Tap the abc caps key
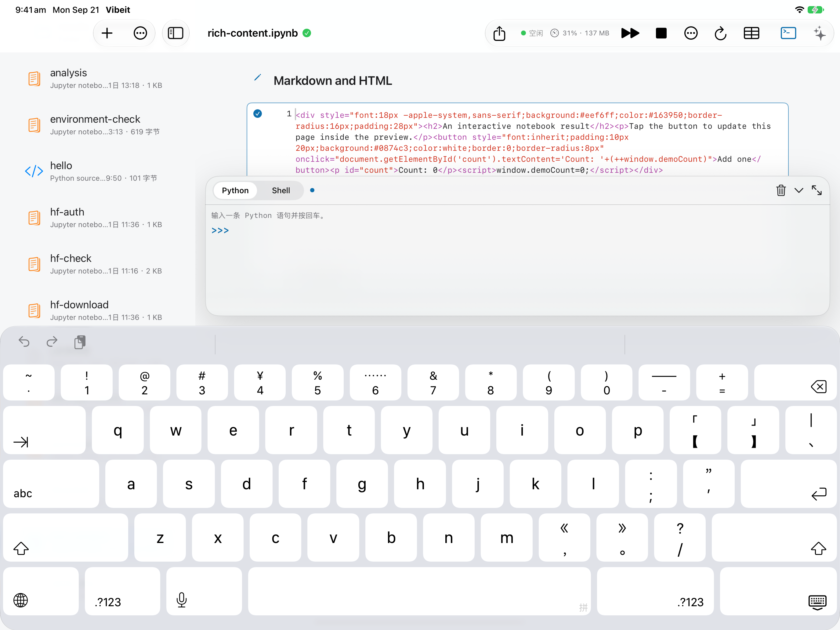This screenshot has height=630, width=840. 51,484
